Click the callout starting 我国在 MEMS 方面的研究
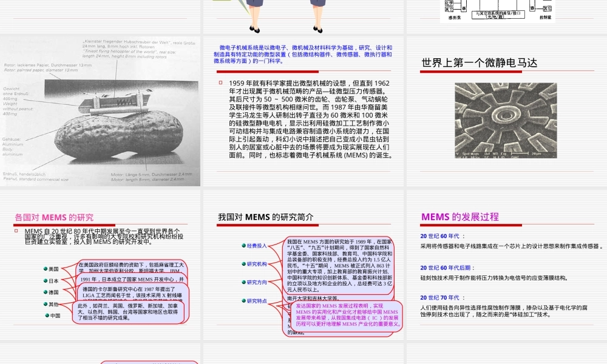This screenshot has width=607, height=364. [x=339, y=266]
